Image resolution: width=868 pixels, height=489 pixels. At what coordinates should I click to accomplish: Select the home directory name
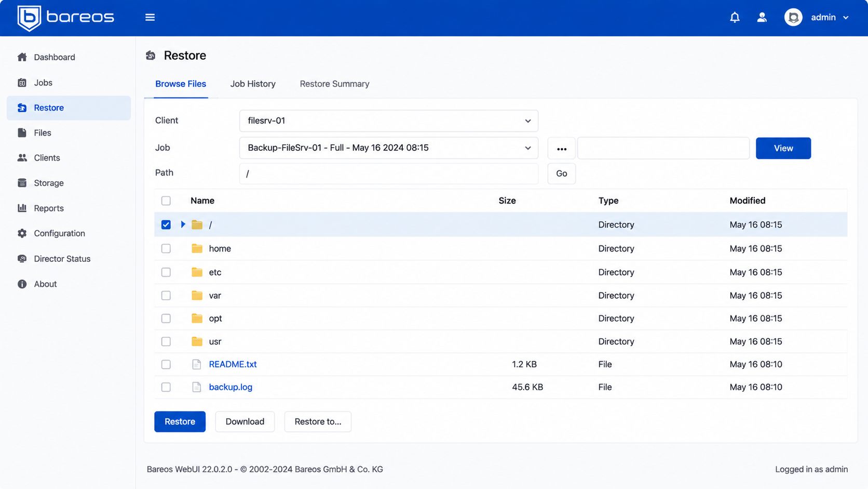click(220, 248)
